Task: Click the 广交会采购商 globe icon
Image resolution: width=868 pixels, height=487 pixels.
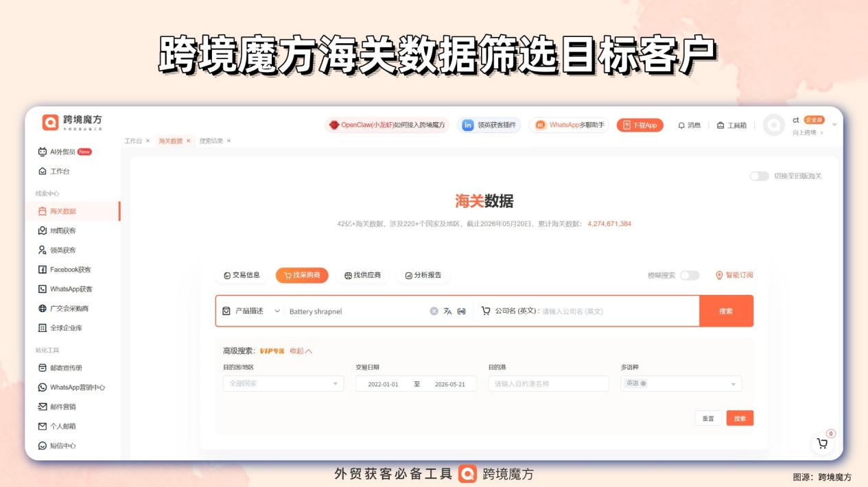Action: coord(43,309)
